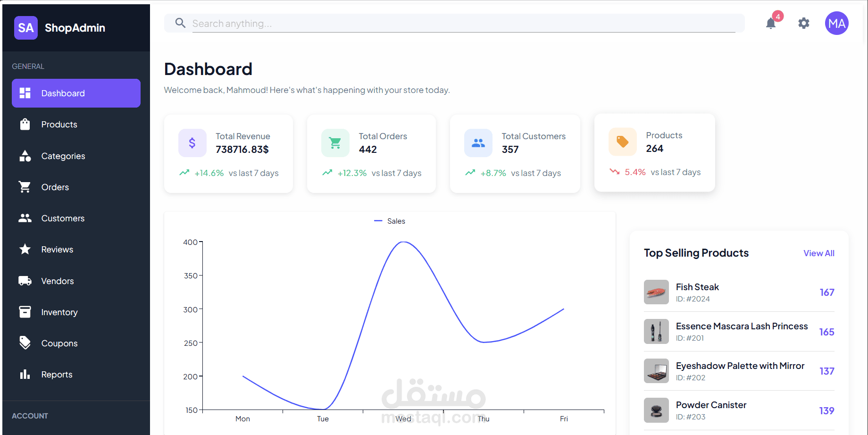Viewport: 868px width, 435px height.
Task: Click the Orders cart icon in sidebar
Action: (25, 187)
